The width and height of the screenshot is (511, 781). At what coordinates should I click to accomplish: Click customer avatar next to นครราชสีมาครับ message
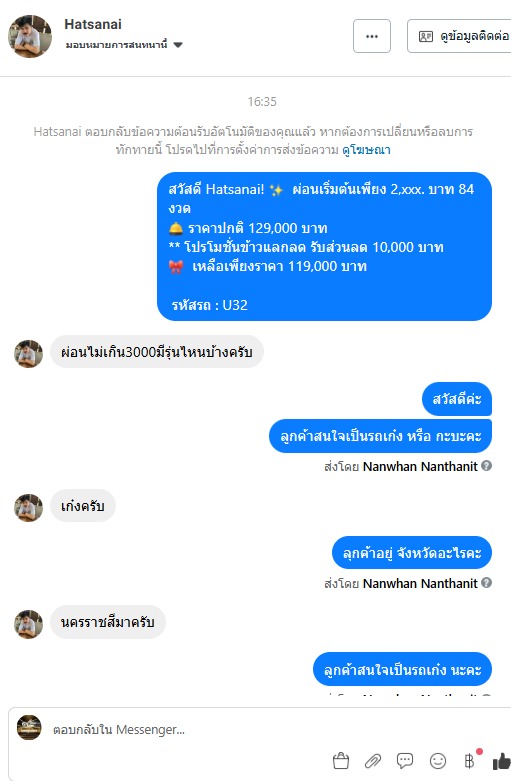coord(28,624)
